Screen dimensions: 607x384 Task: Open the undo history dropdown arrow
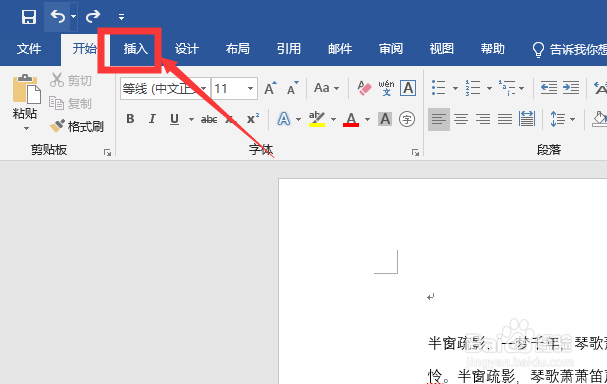point(74,17)
